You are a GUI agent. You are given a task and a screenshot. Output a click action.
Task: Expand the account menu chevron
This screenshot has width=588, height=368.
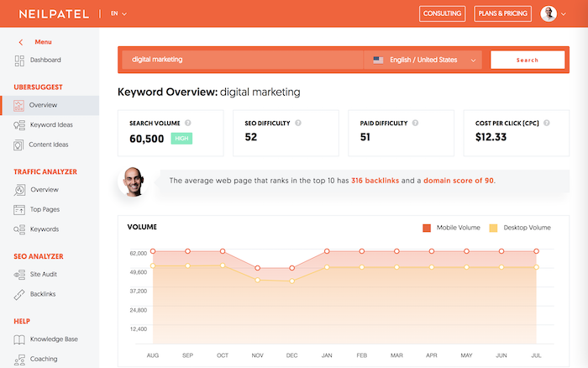point(564,14)
